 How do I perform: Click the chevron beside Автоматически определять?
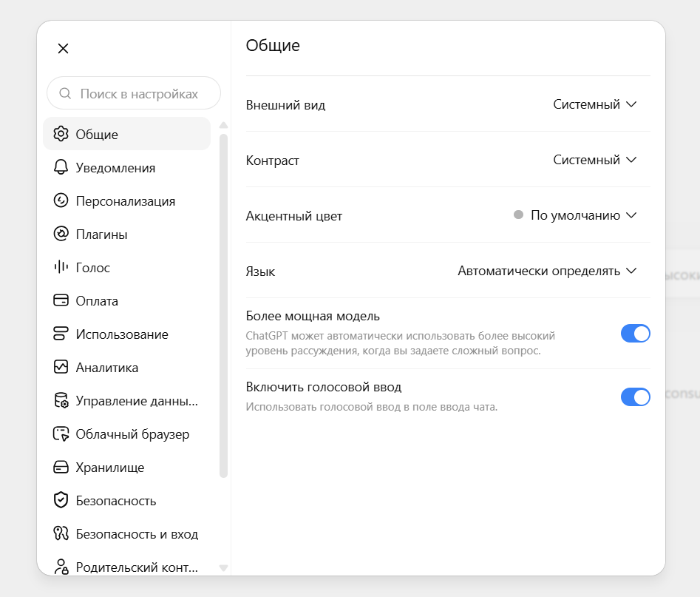pyautogui.click(x=631, y=271)
